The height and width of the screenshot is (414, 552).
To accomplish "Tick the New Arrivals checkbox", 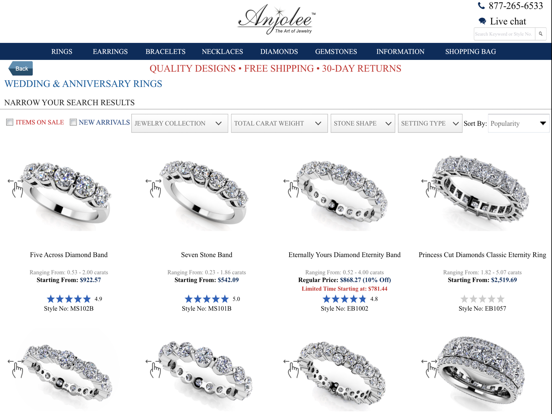I will pyautogui.click(x=73, y=122).
